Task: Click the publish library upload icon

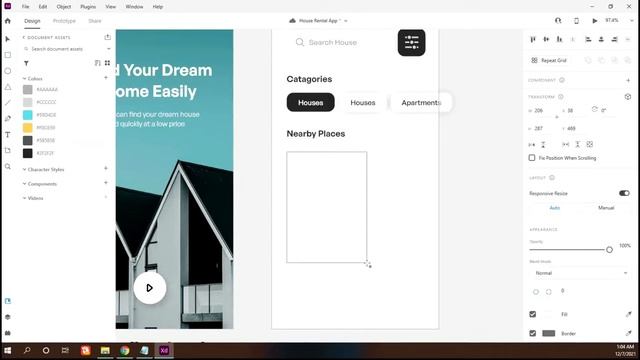Action: 107,37
